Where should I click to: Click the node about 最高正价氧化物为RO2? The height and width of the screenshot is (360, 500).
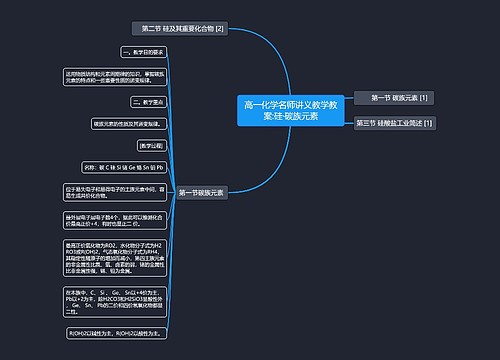115,258
